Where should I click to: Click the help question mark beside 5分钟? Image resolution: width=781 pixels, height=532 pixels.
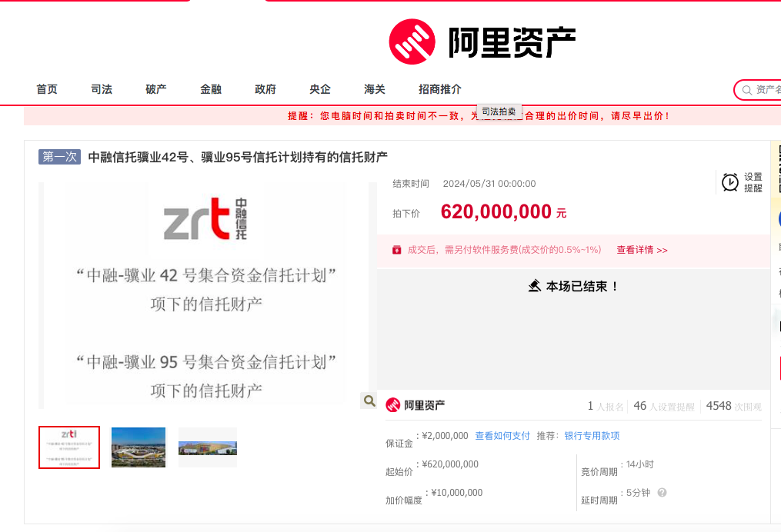point(662,493)
